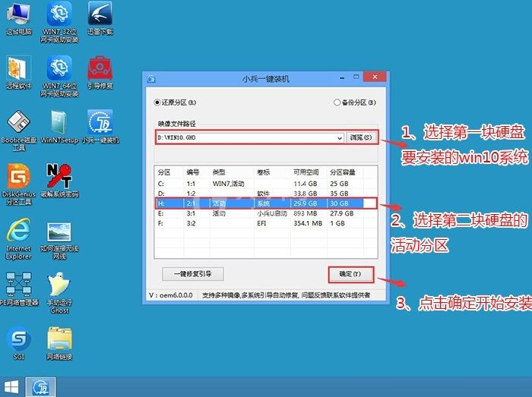
Task: Click 小兵一键装机 taskbar button
Action: pos(41,387)
